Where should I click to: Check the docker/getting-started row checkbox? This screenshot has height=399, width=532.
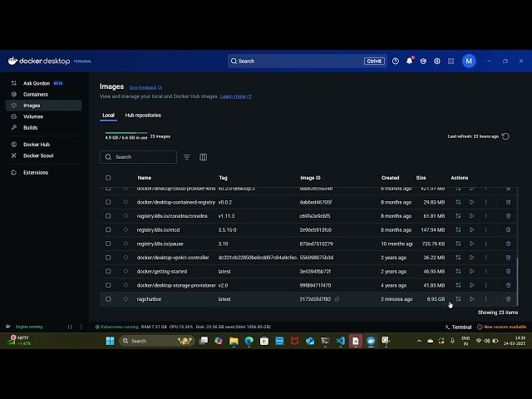[x=108, y=272]
